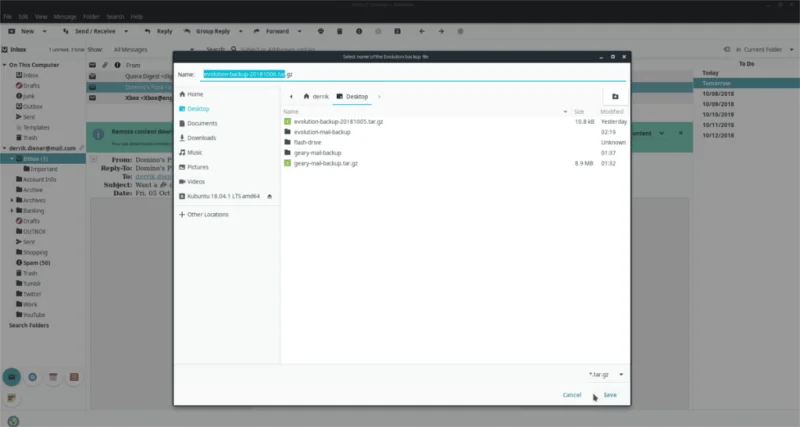The width and height of the screenshot is (800, 427).
Task: Eject the Kubuntu 18.04.1 LTS volume
Action: (269, 196)
